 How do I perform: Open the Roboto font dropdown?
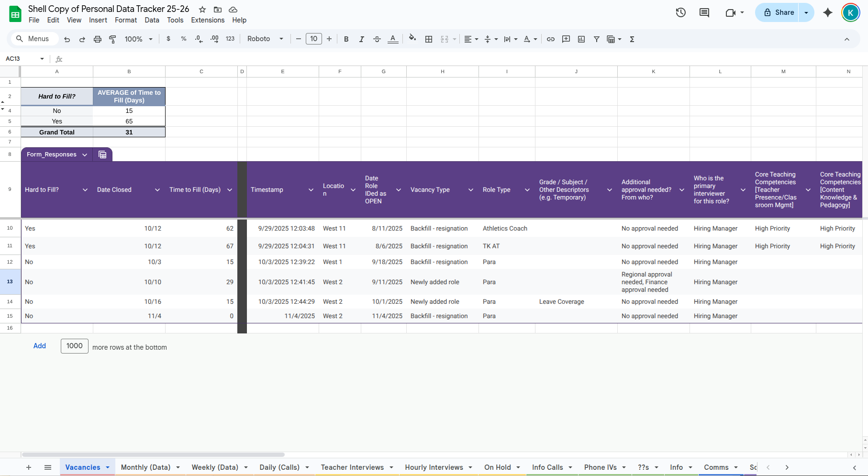pos(265,39)
